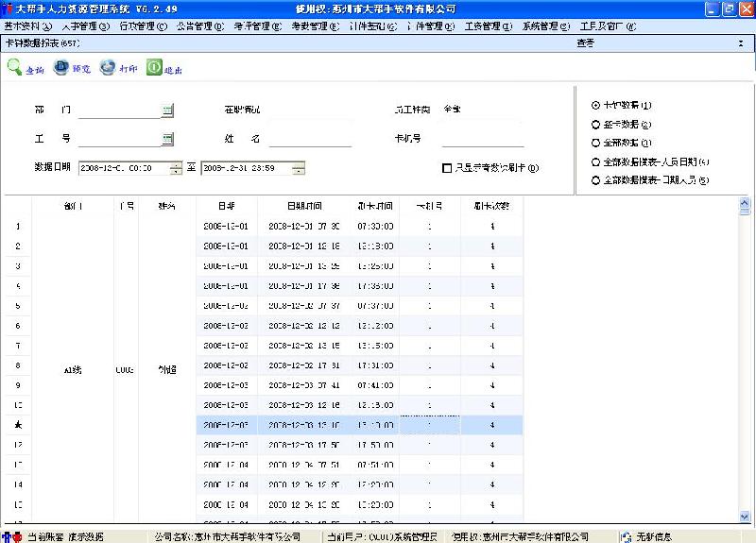Screen dimensions: 756x543
Task: Expand the 查看 panel arrows at right
Action: [x=740, y=43]
